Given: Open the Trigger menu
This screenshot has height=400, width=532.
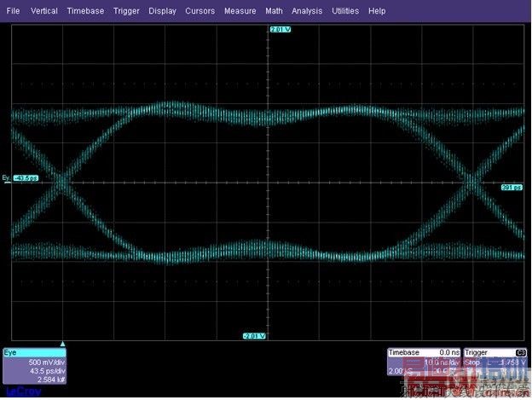Looking at the screenshot, I should point(126,11).
